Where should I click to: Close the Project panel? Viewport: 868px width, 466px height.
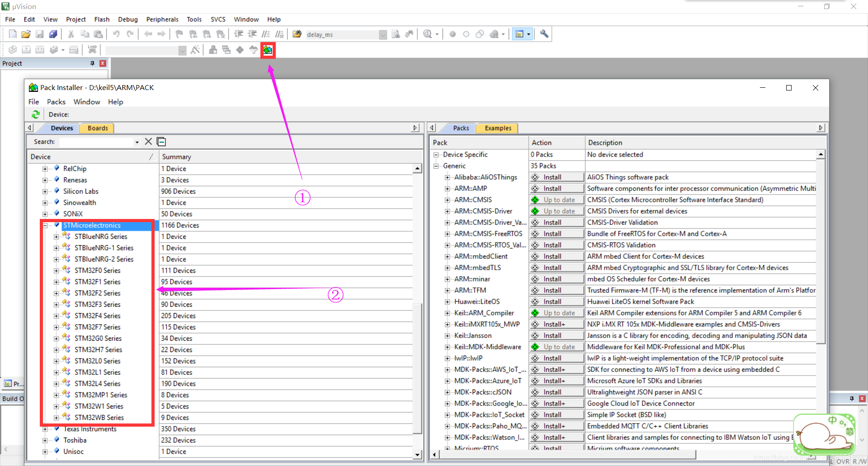pos(103,63)
